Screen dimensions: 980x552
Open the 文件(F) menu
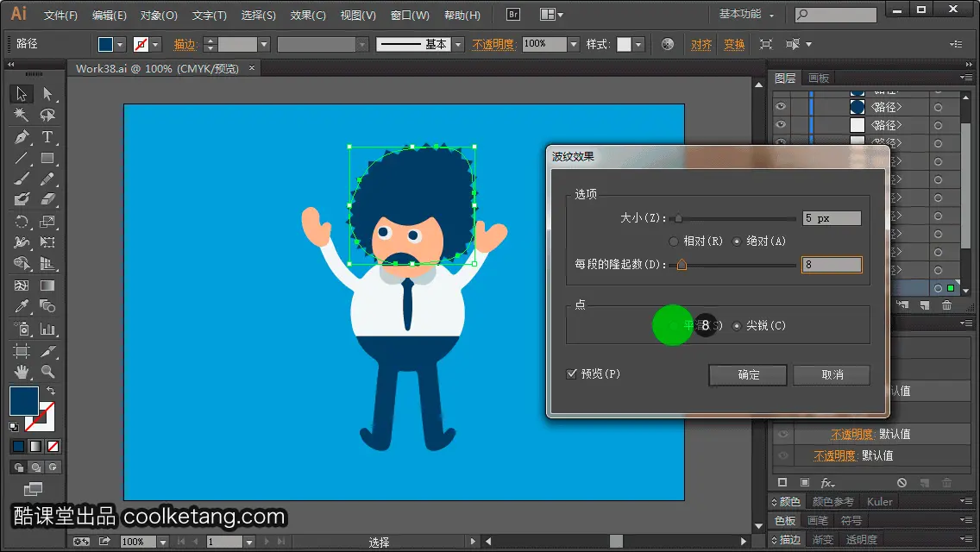pos(60,15)
